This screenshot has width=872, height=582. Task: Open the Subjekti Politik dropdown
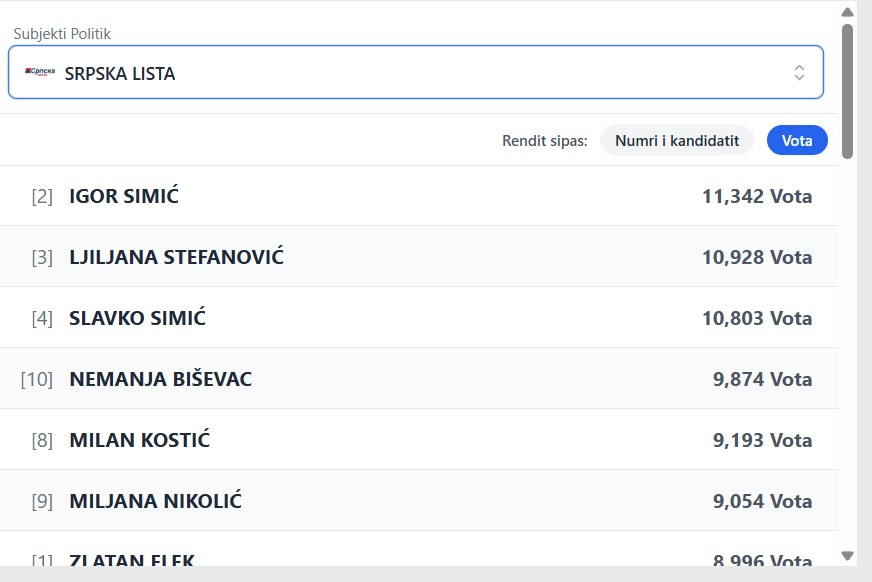[415, 72]
